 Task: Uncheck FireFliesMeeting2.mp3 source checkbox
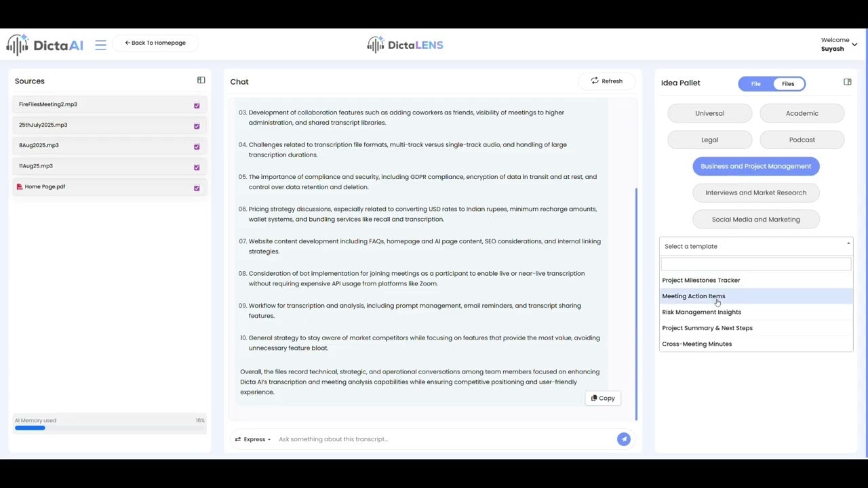point(197,106)
